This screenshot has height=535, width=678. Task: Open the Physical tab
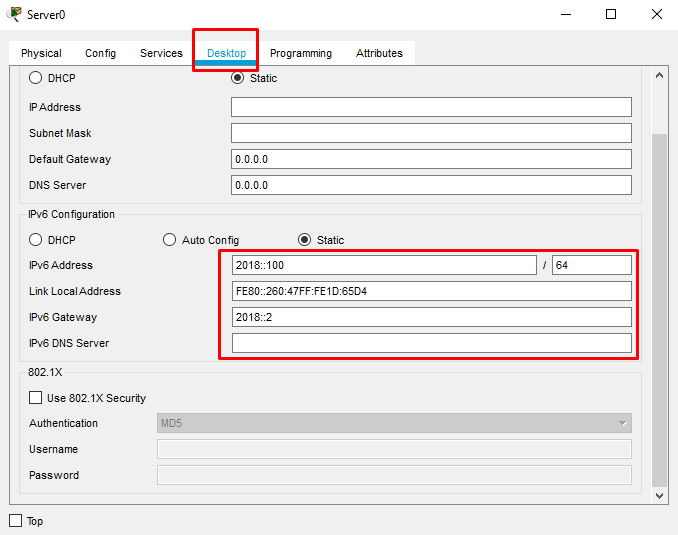(x=41, y=53)
